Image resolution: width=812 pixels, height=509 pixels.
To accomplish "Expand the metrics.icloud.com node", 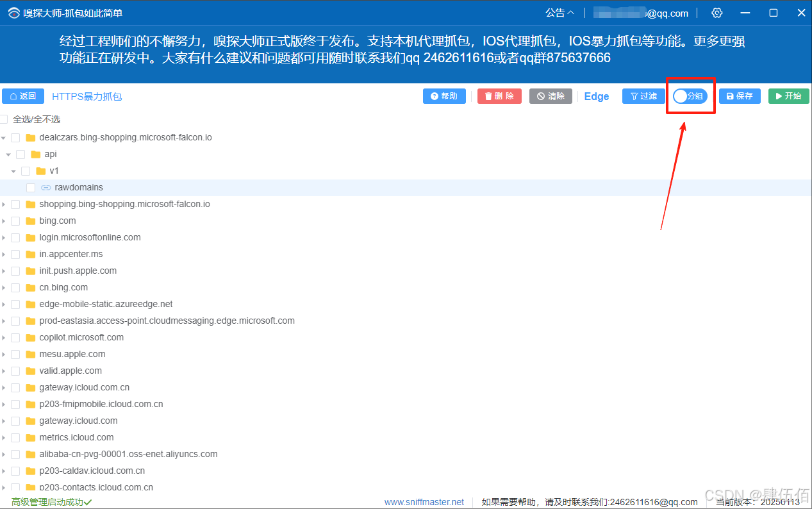I will click(x=4, y=437).
